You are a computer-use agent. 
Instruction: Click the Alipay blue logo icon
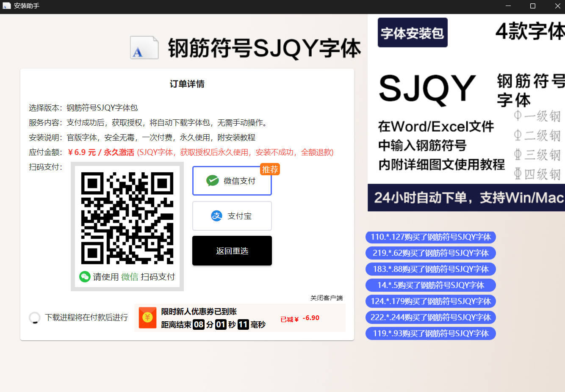pyautogui.click(x=217, y=216)
